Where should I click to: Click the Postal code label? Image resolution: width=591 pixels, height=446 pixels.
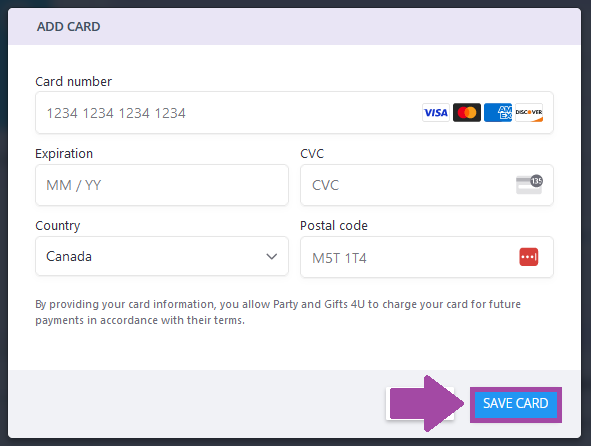pyautogui.click(x=334, y=225)
